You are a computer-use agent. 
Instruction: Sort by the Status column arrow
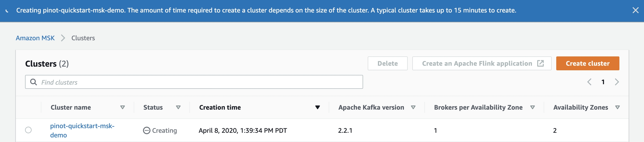click(178, 107)
